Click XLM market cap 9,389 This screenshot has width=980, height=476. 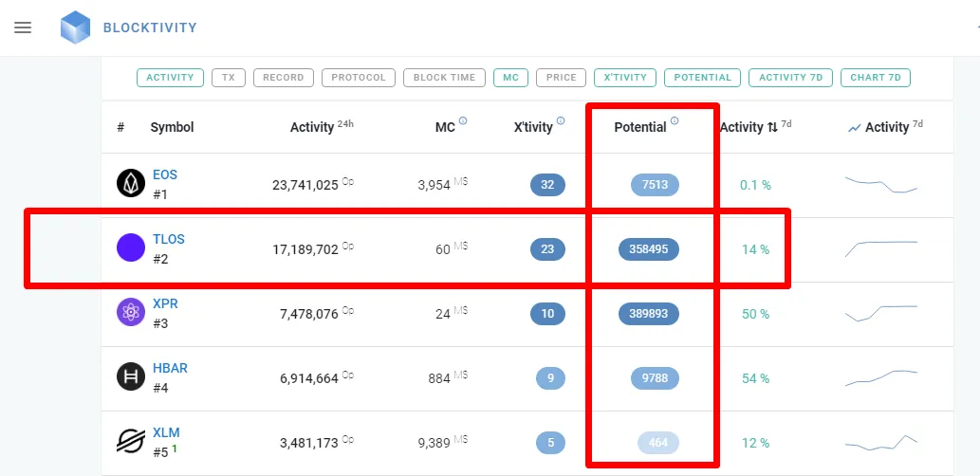click(435, 444)
